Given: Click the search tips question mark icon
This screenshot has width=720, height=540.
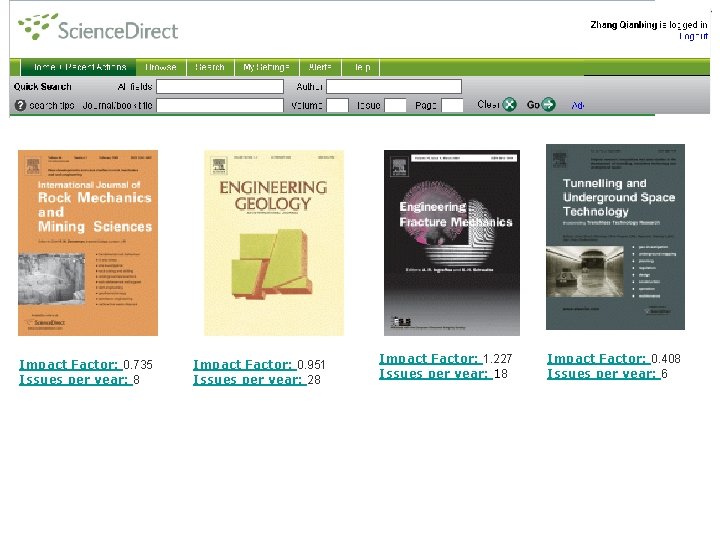Looking at the screenshot, I should click(20, 105).
